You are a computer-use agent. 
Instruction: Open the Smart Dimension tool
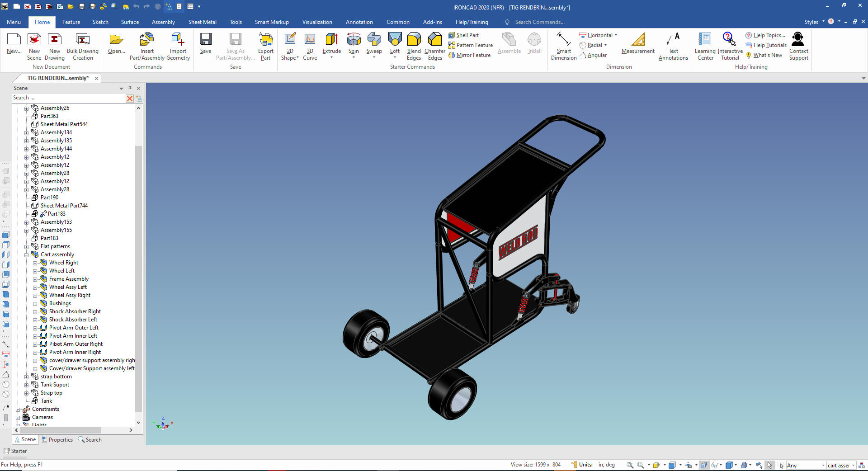[x=563, y=42]
